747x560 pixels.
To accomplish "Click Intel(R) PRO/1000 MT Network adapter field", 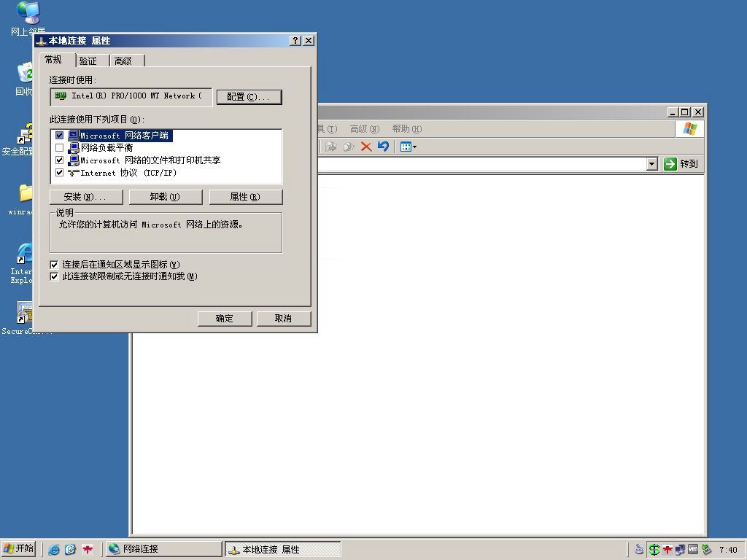I will [131, 97].
